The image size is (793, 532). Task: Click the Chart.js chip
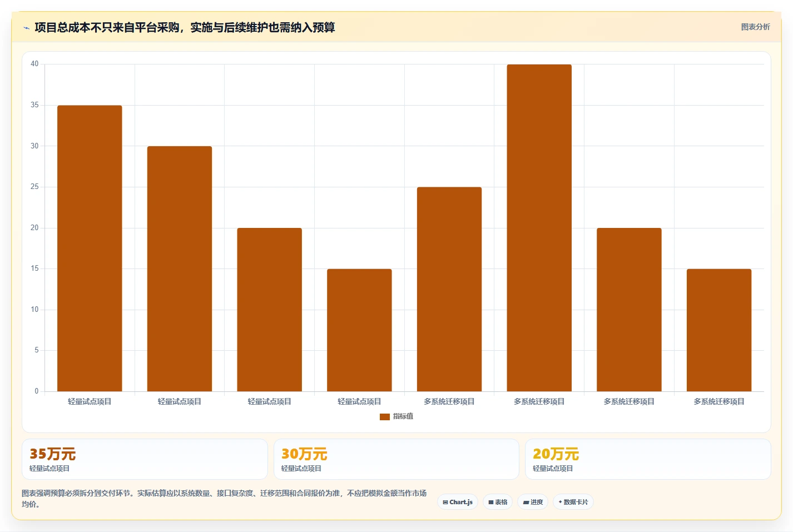pyautogui.click(x=458, y=502)
